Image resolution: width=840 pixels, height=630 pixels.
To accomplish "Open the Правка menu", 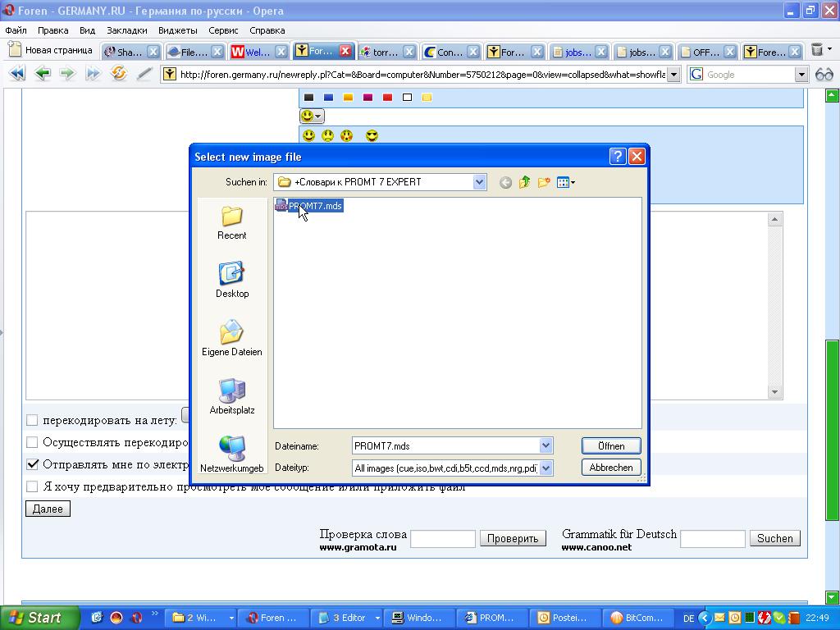I will coord(53,30).
